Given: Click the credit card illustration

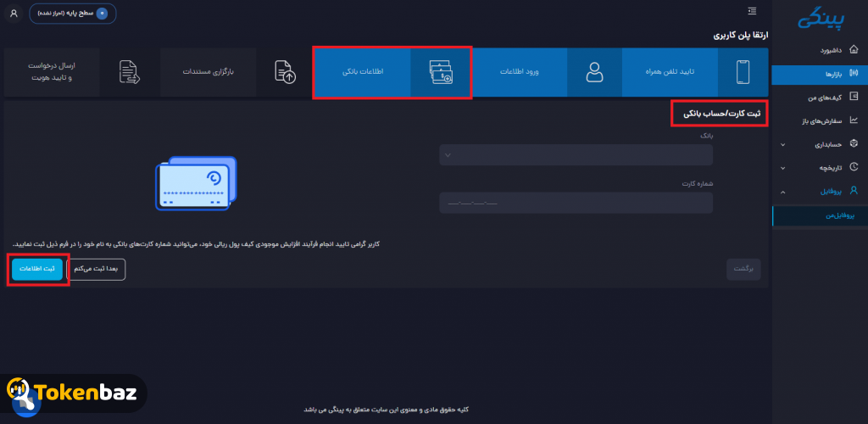Looking at the screenshot, I should (x=196, y=183).
